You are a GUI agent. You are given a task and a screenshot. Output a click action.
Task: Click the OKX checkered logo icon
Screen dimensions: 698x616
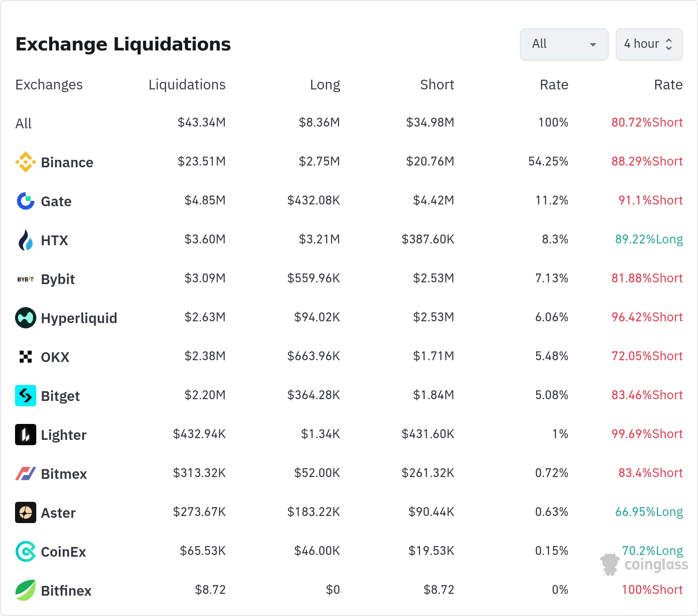click(26, 357)
